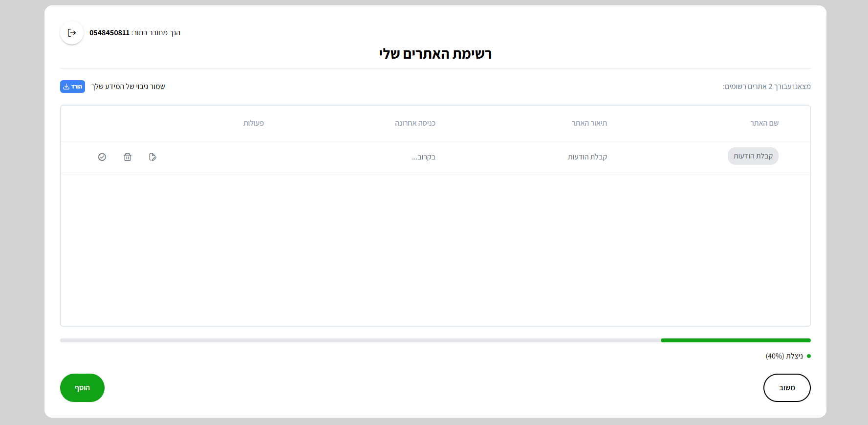Click the logout icon button
Screen dimensions: 868x425
(x=72, y=33)
